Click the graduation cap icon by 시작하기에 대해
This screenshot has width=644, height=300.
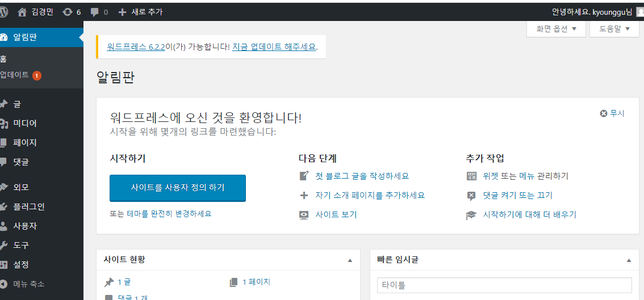tap(471, 215)
